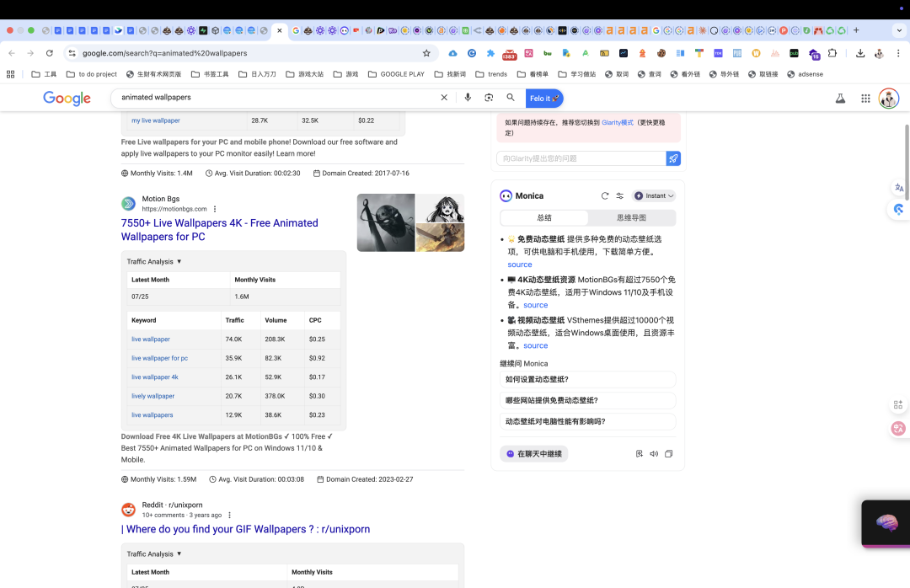Collapse Motion Bgs Traffic Analysis section
Viewport: 910px width, 588px height.
[x=154, y=262]
